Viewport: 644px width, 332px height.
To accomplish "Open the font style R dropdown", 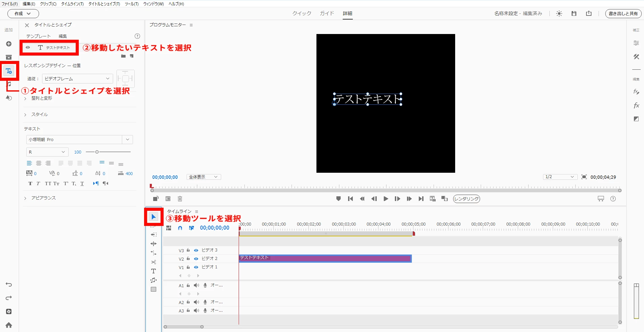I will 47,152.
